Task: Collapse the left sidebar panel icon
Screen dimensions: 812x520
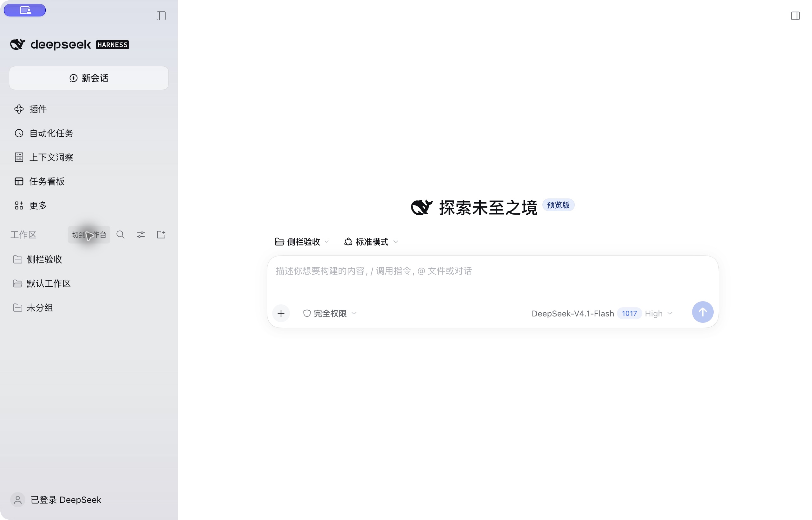Action: tap(161, 16)
